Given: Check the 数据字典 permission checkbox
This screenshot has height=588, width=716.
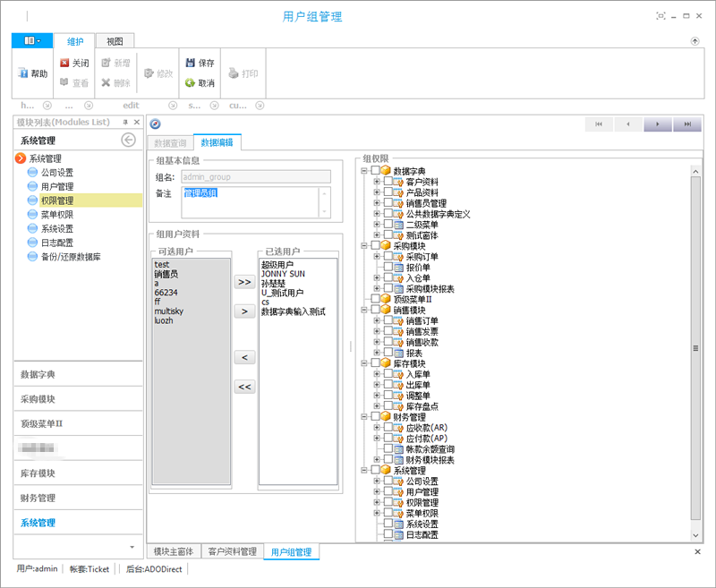Looking at the screenshot, I should 375,170.
